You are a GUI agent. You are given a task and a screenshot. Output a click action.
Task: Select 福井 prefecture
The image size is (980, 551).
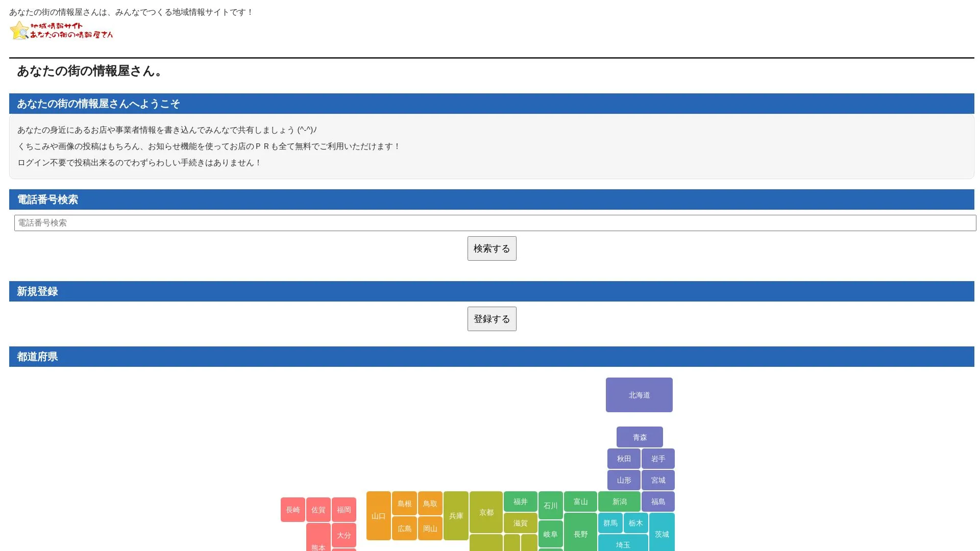520,502
